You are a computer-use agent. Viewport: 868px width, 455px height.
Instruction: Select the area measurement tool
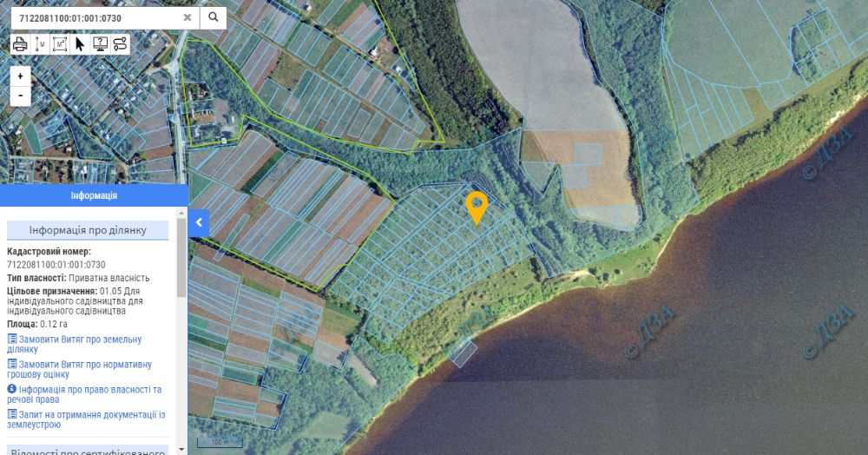coord(60,44)
